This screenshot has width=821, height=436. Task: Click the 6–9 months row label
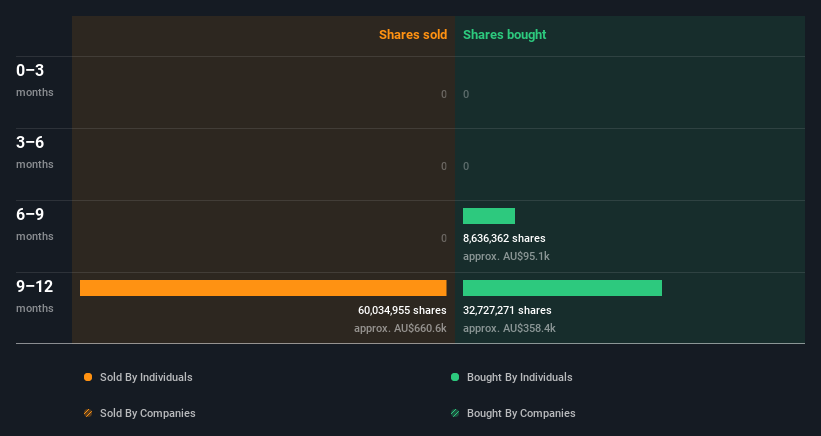click(x=35, y=225)
